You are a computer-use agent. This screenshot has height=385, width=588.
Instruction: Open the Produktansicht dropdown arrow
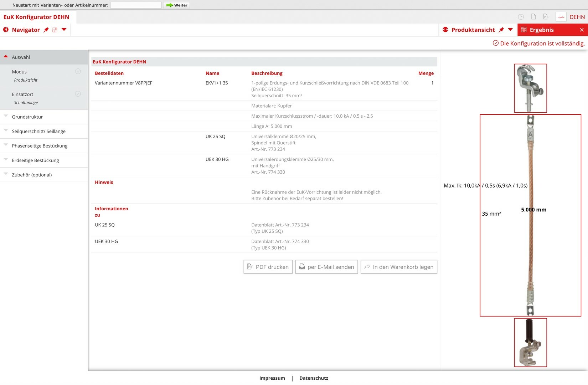[x=510, y=30]
